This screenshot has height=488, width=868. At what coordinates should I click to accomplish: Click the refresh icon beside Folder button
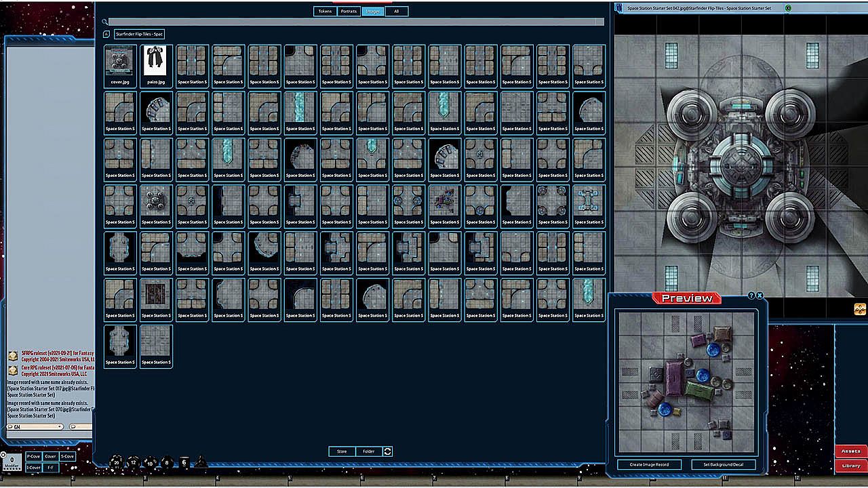click(388, 451)
